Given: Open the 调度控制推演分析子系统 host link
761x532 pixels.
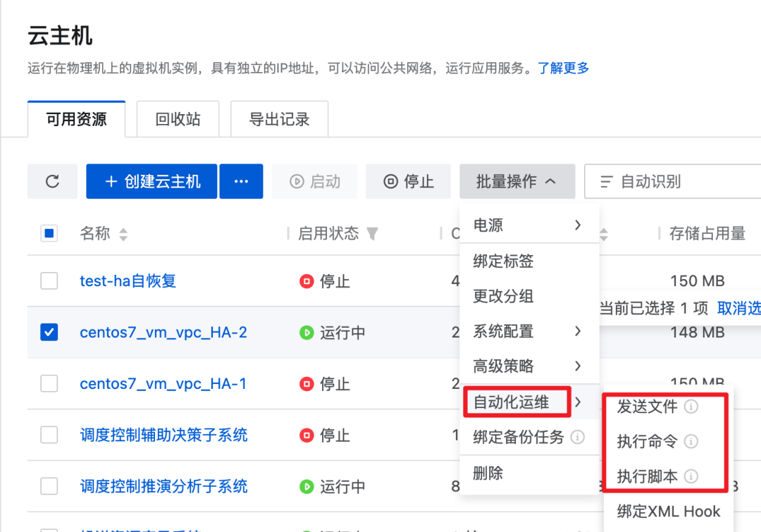Looking at the screenshot, I should coord(163,486).
